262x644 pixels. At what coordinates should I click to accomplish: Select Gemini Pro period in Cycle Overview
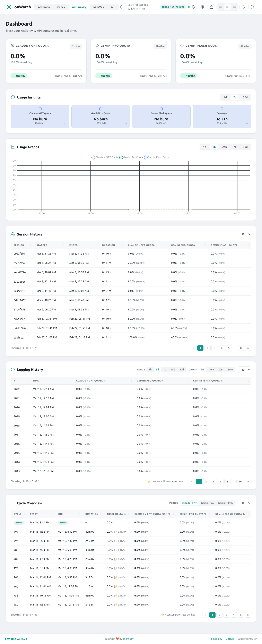[208, 503]
